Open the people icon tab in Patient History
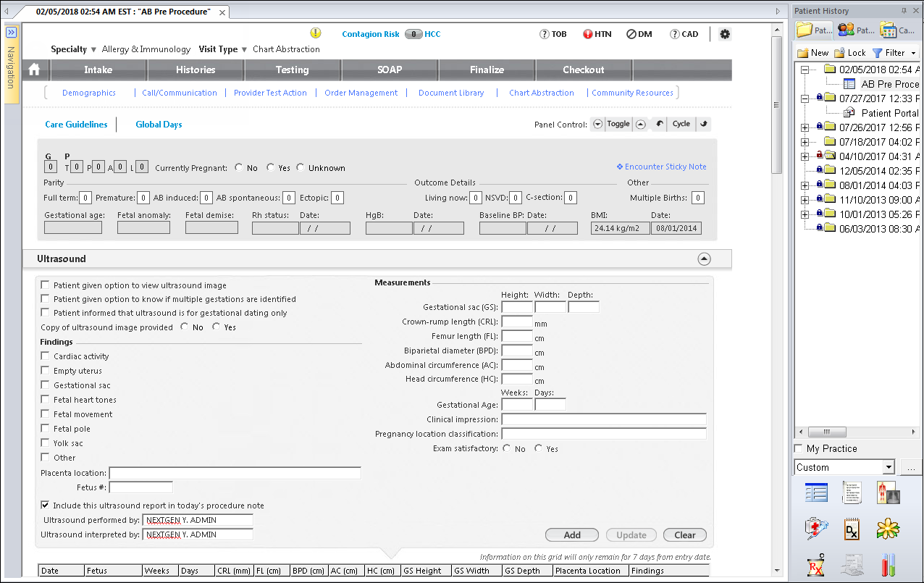Screen dimensions: 924x583 click(856, 30)
